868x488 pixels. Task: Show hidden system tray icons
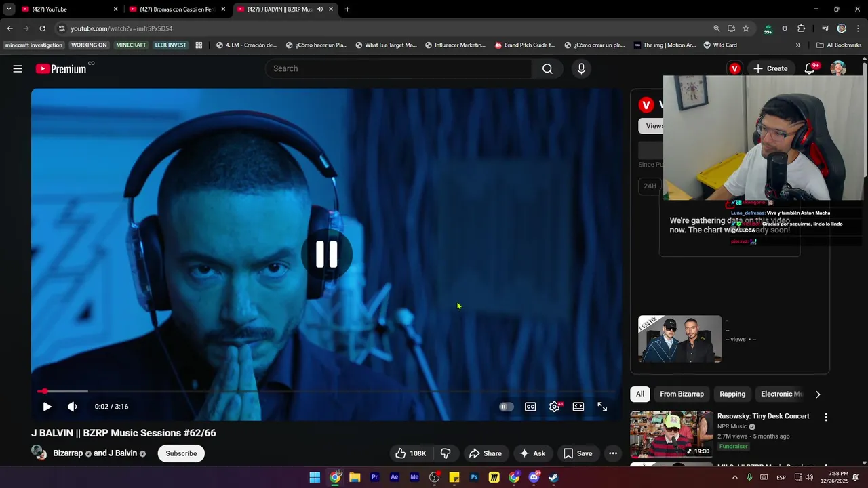(734, 477)
